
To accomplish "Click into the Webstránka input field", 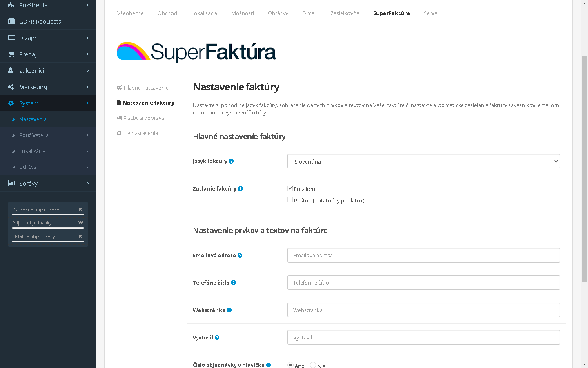I will tap(423, 310).
